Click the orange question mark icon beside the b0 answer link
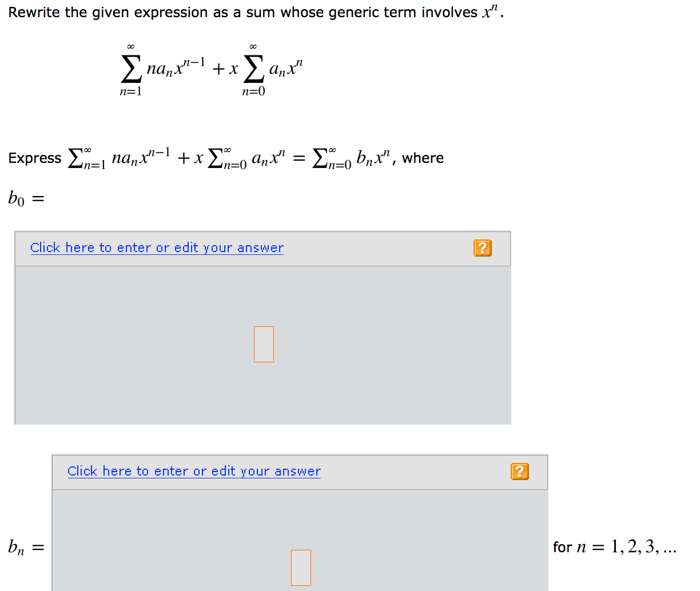Image resolution: width=700 pixels, height=591 pixels. [482, 248]
